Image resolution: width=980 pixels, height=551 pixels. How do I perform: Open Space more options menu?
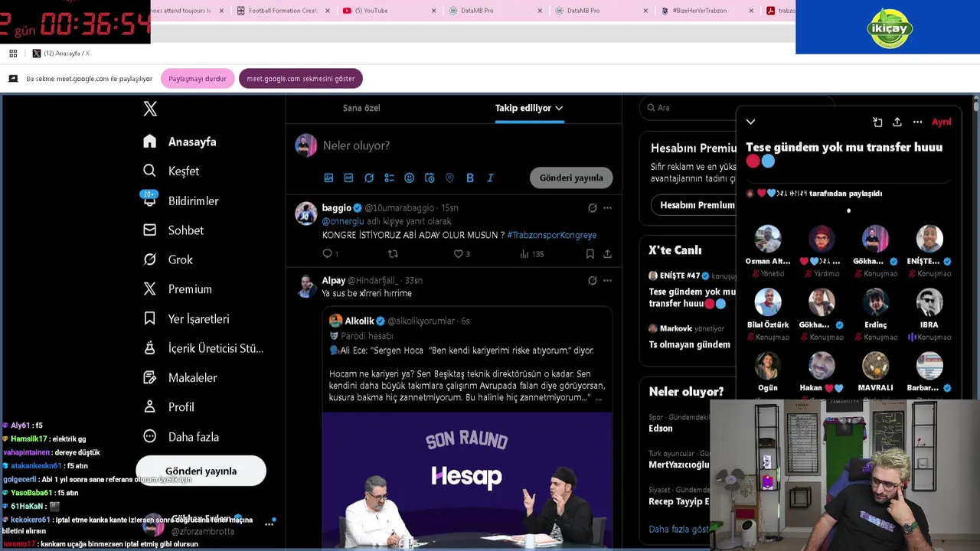(917, 122)
